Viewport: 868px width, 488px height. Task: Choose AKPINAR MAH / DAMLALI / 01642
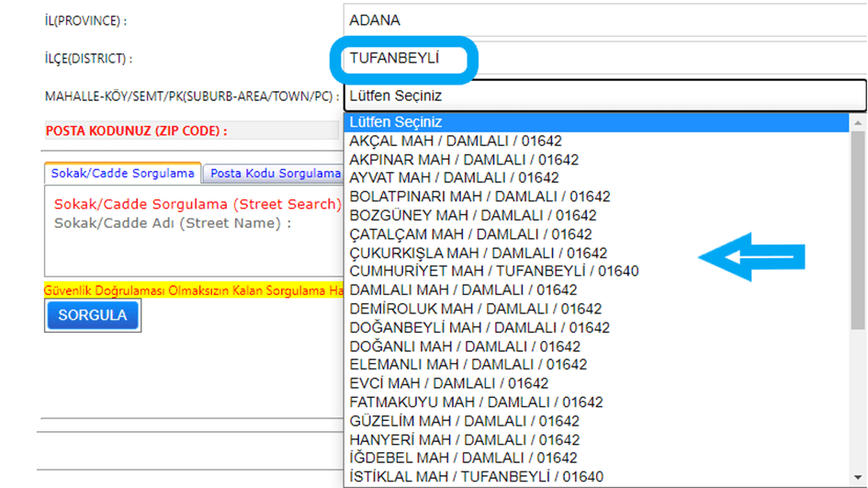(464, 160)
